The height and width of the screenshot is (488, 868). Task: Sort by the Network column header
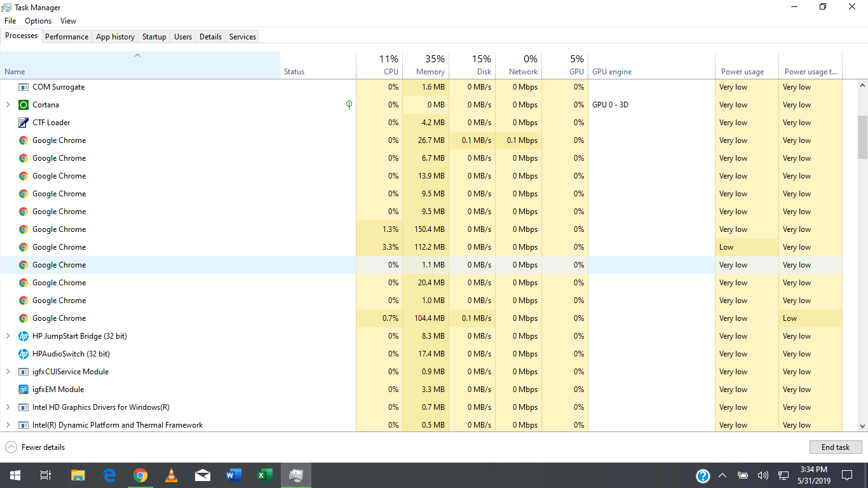519,65
